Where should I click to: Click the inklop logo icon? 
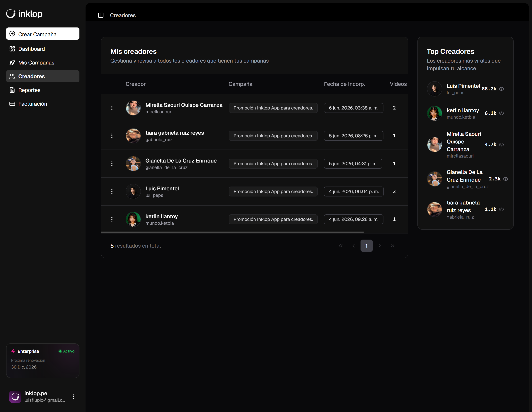11,14
